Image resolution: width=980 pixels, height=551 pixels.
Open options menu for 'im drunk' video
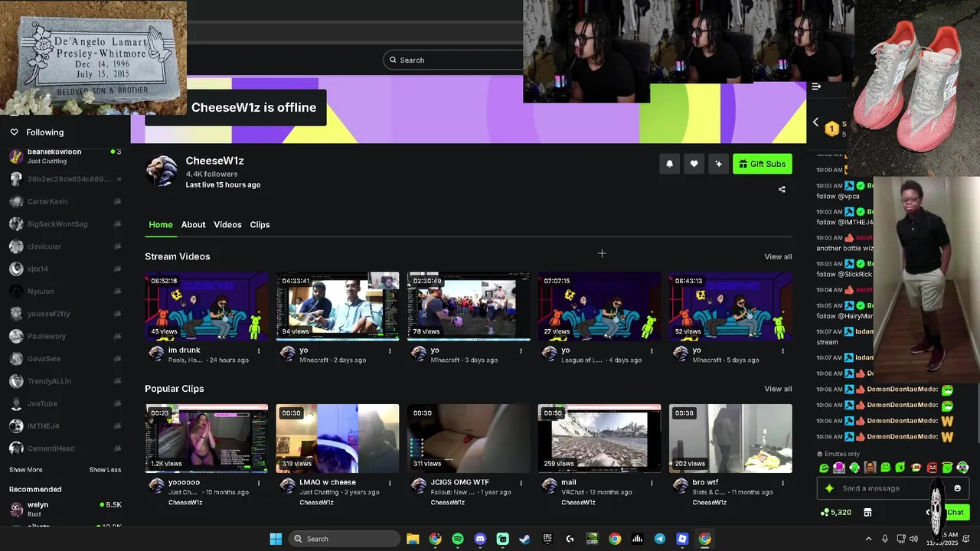[x=259, y=351]
